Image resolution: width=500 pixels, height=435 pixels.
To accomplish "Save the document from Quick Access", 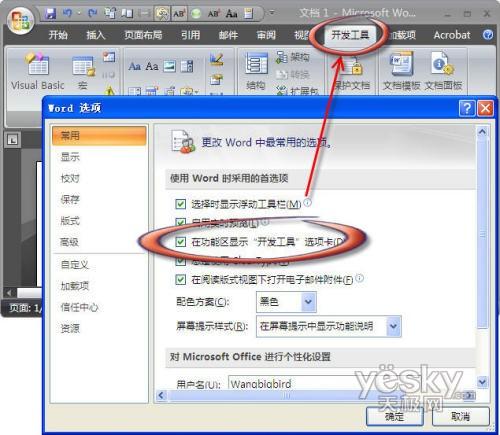I will point(51,14).
